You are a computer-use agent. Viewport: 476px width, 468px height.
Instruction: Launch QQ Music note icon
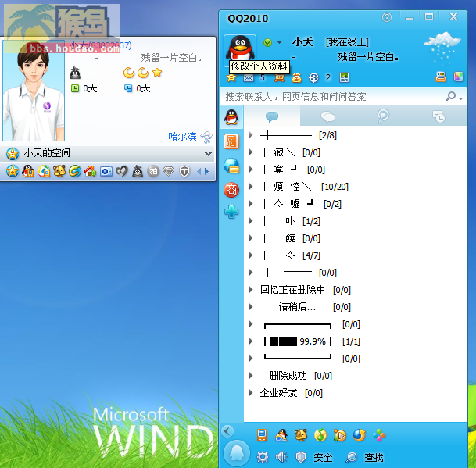coord(320,435)
